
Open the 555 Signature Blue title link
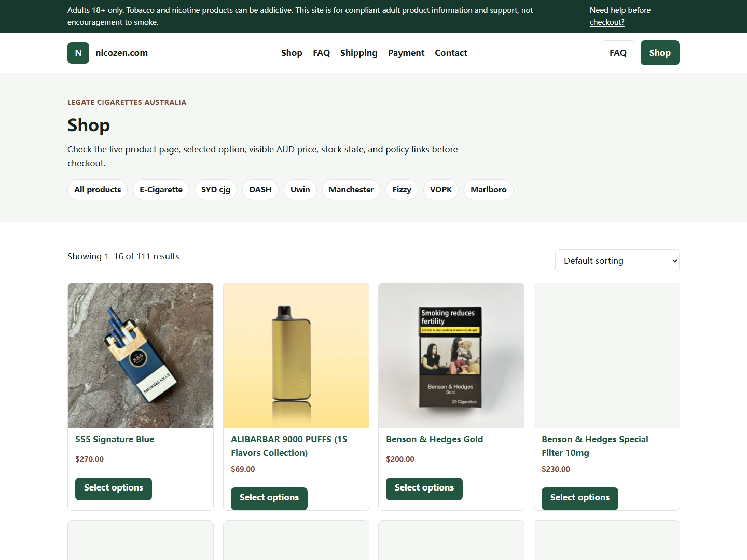[115, 439]
